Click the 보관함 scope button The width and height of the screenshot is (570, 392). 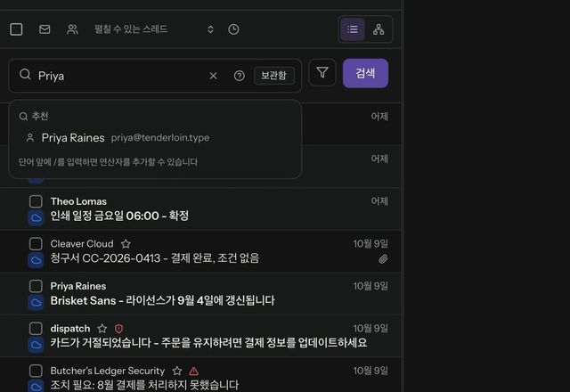[x=274, y=76]
